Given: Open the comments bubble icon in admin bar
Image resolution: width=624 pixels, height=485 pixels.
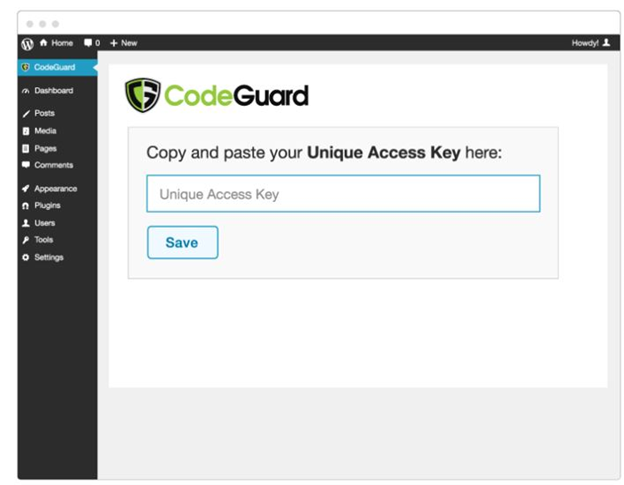Looking at the screenshot, I should point(88,43).
